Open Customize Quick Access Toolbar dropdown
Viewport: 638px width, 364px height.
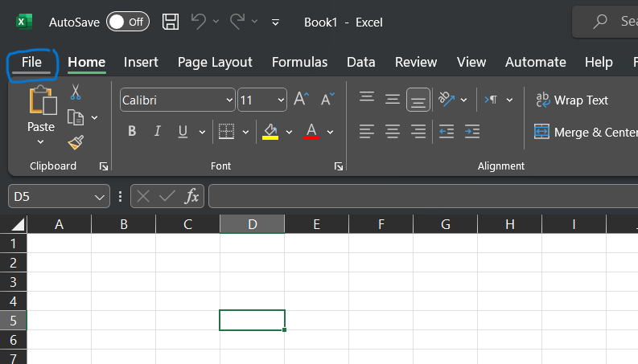pos(275,22)
